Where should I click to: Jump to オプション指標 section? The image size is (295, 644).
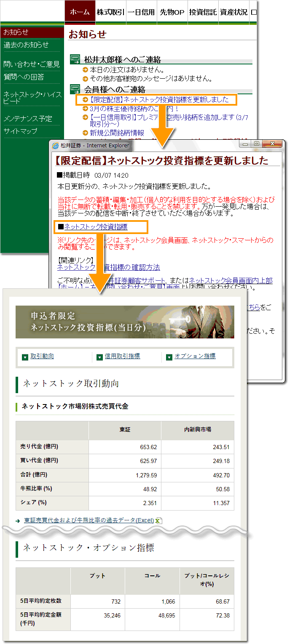tap(195, 356)
